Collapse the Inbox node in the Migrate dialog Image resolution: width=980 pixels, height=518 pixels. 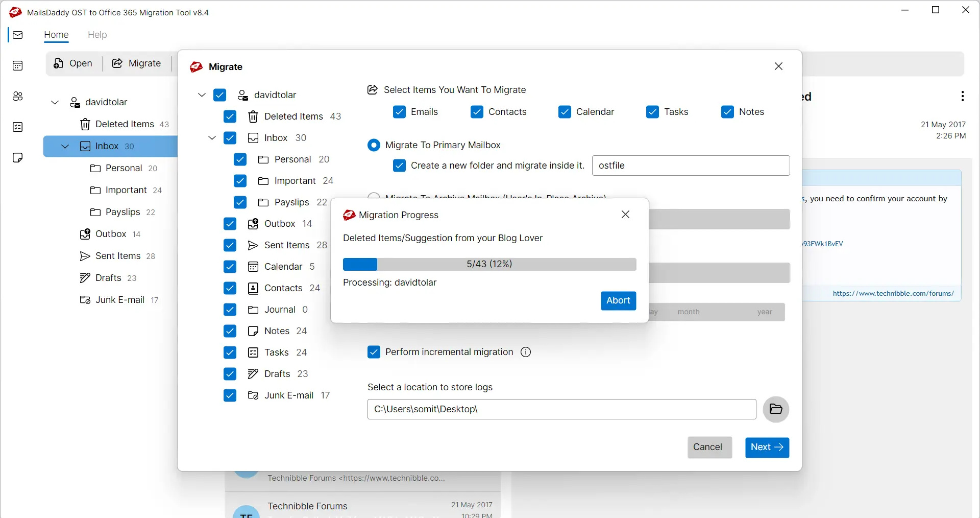click(x=212, y=138)
